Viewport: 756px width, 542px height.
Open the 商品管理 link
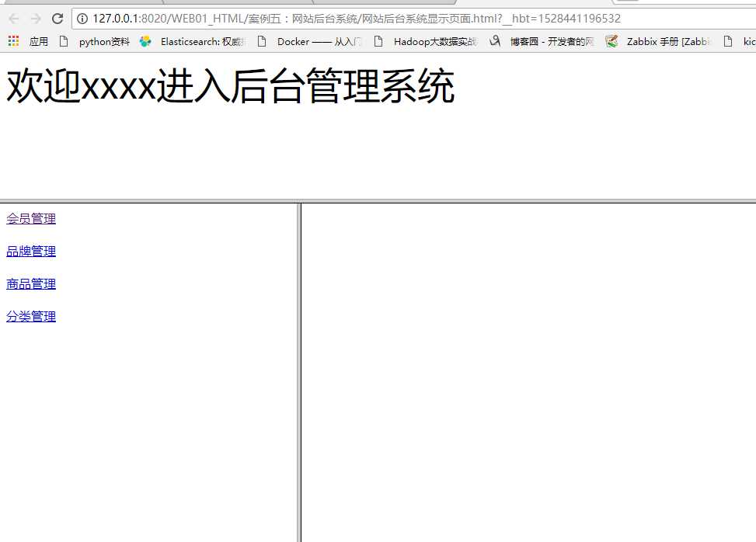[x=31, y=284]
